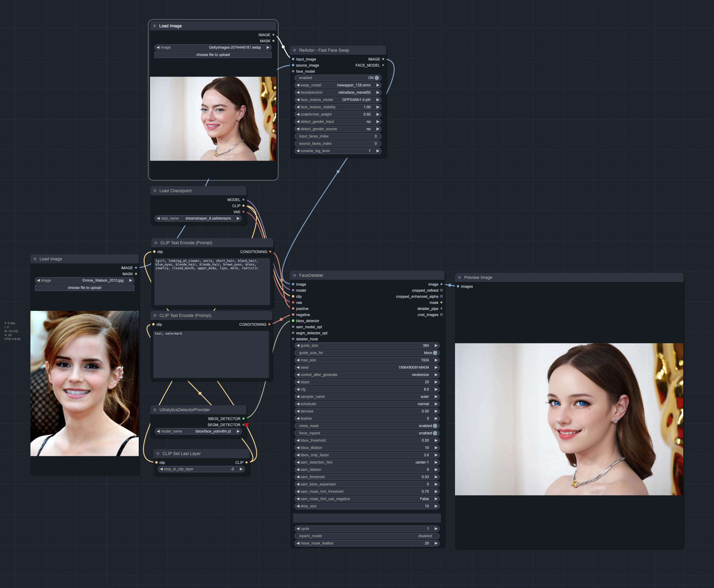Toggle the force_inpaint enabled switch
Screen dimensions: 714x588
[x=435, y=433]
